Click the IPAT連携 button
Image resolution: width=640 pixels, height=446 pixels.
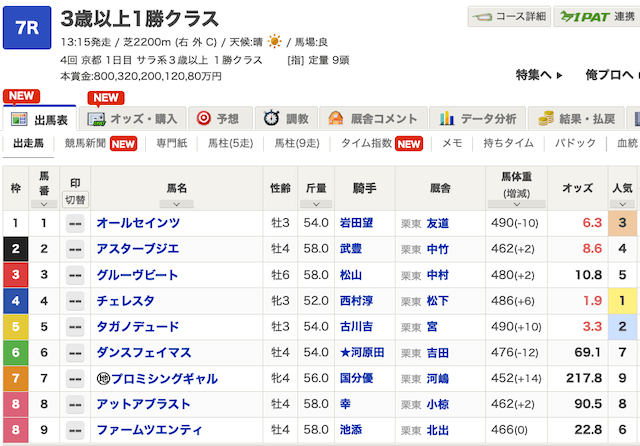coord(597,17)
